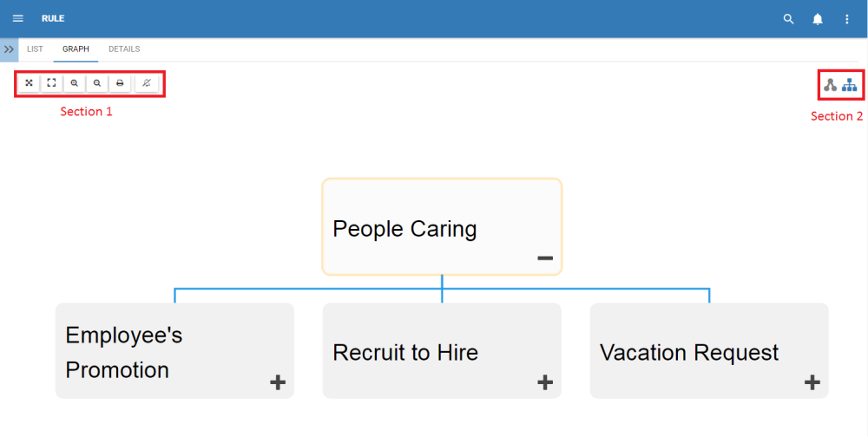Screen dimensions: 868x437
Task: Expand the Employee's Promotion node
Action: point(278,382)
